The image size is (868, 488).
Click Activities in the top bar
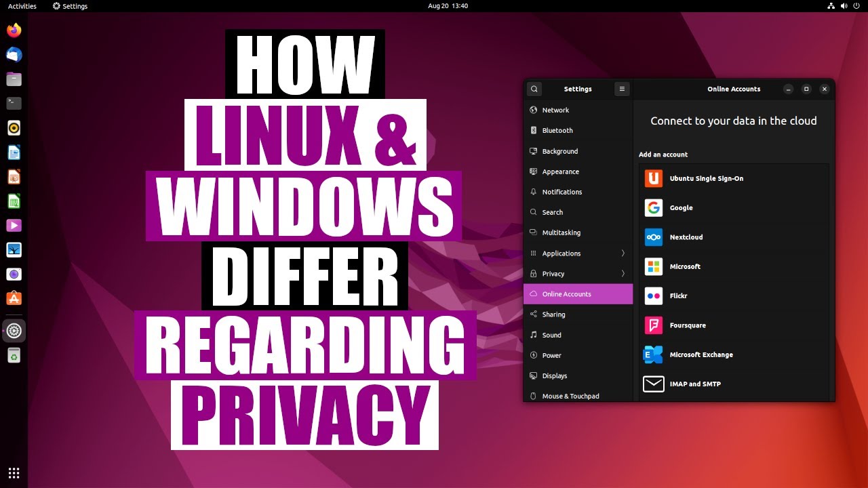pos(22,5)
